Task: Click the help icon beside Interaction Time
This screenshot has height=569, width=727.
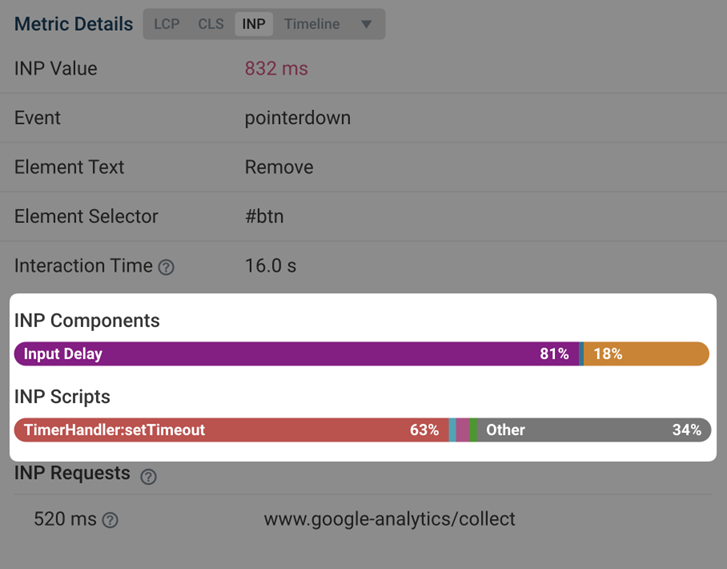Action: 166,267
